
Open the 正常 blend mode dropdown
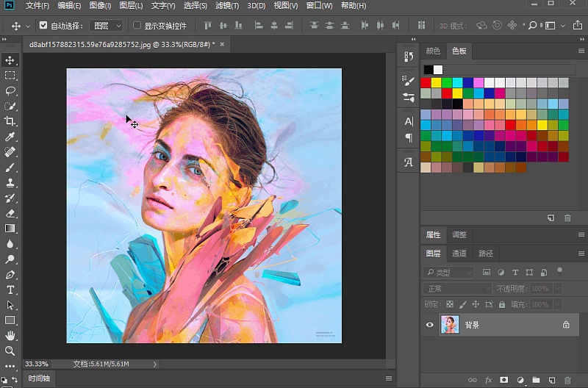click(x=457, y=289)
